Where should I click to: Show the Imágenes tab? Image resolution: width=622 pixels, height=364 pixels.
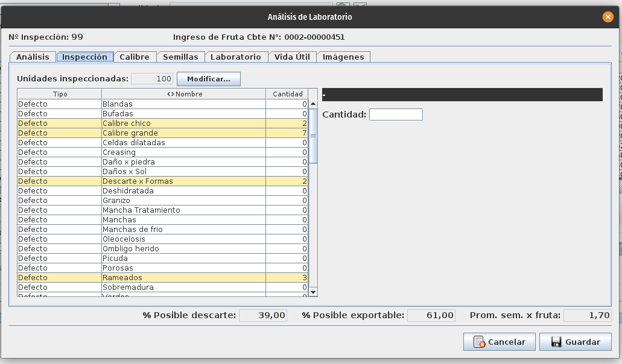click(343, 57)
